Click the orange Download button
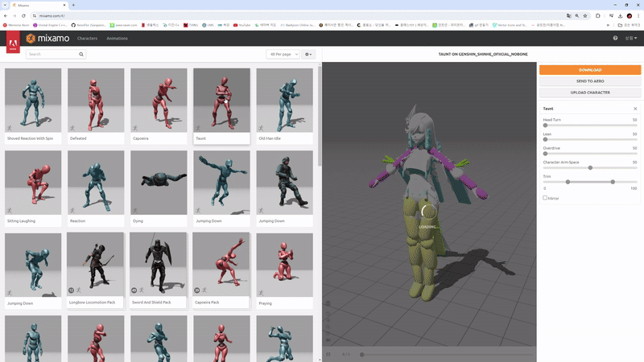Screen dimensions: 644x362 (x=590, y=70)
